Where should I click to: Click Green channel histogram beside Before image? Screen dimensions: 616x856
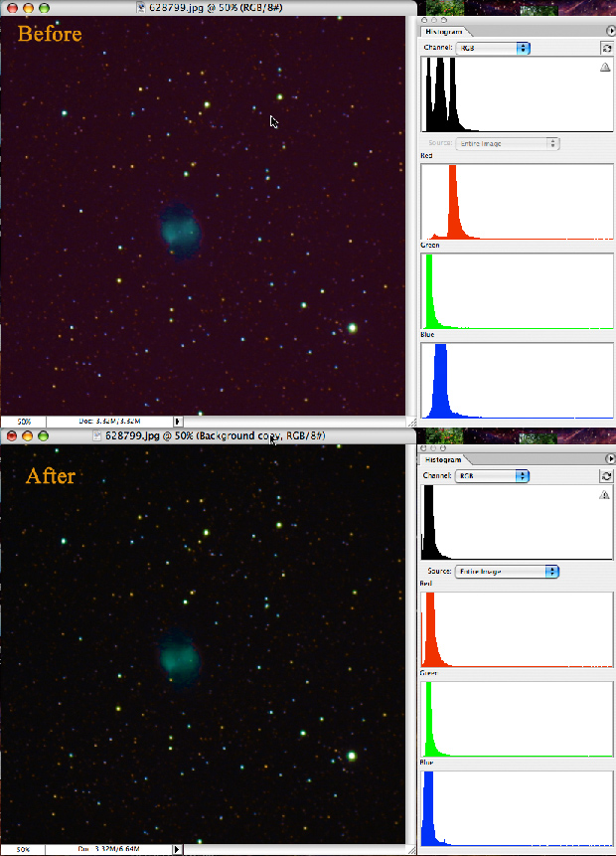click(x=517, y=291)
